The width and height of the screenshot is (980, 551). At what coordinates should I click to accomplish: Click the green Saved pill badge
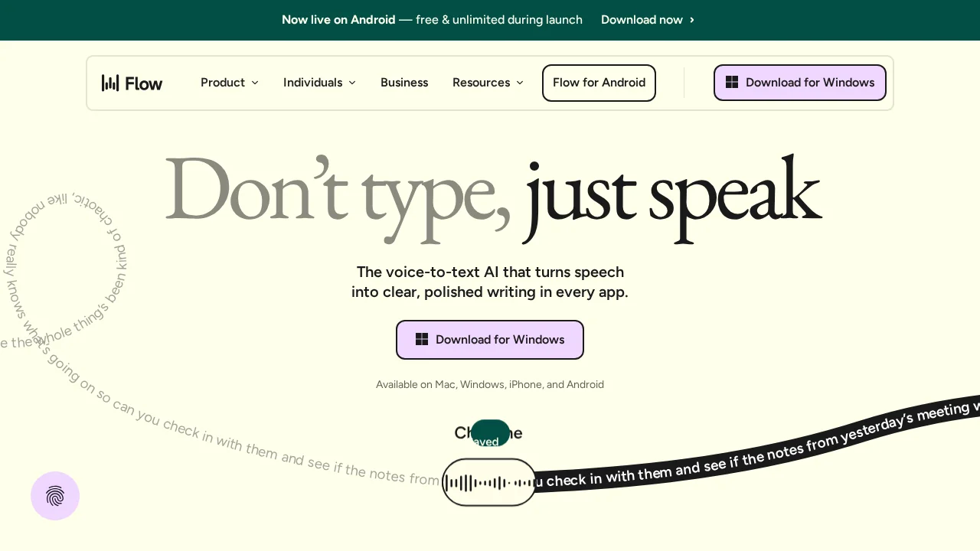(490, 434)
